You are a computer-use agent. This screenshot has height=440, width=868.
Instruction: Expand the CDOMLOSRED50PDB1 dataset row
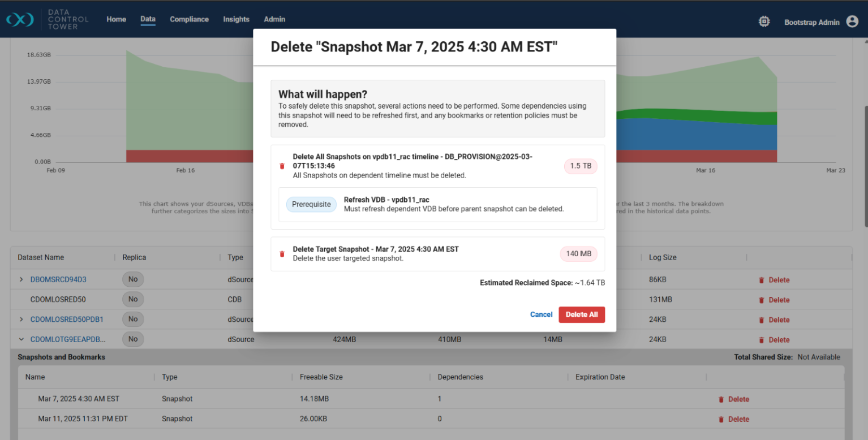point(22,319)
